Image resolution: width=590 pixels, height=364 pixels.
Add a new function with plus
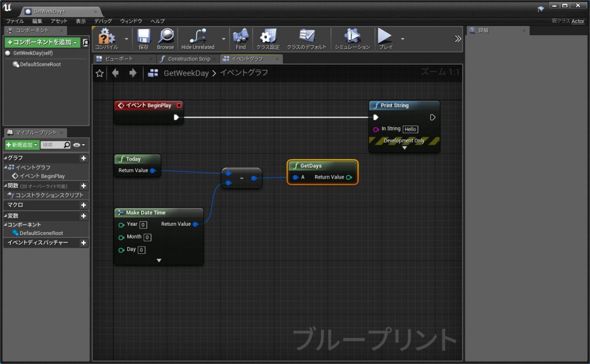pos(84,186)
